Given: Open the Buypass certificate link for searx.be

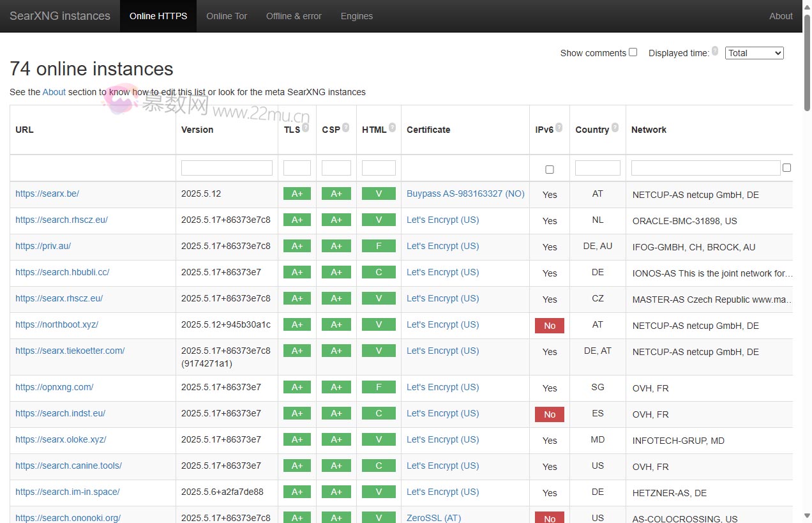Looking at the screenshot, I should click(x=465, y=193).
